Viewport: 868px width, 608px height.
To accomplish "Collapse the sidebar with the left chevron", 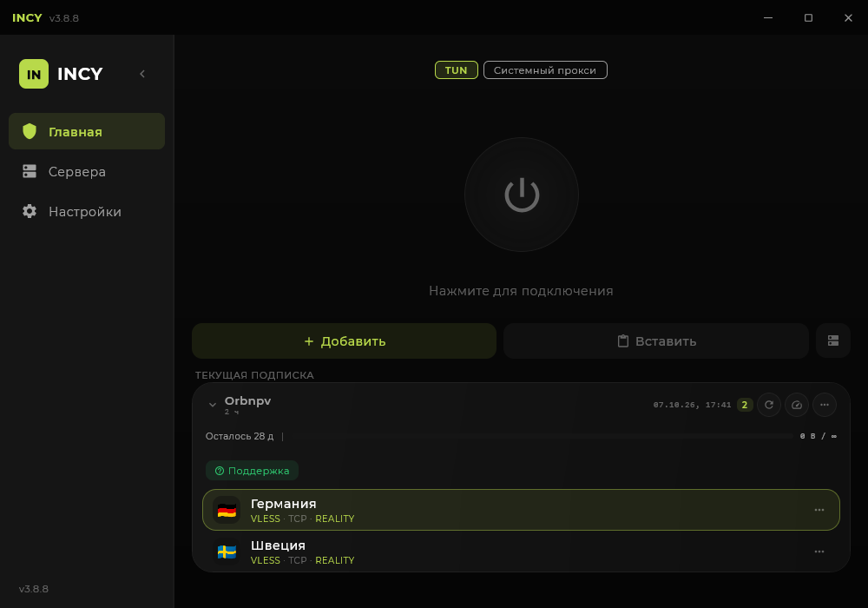I will pos(142,74).
